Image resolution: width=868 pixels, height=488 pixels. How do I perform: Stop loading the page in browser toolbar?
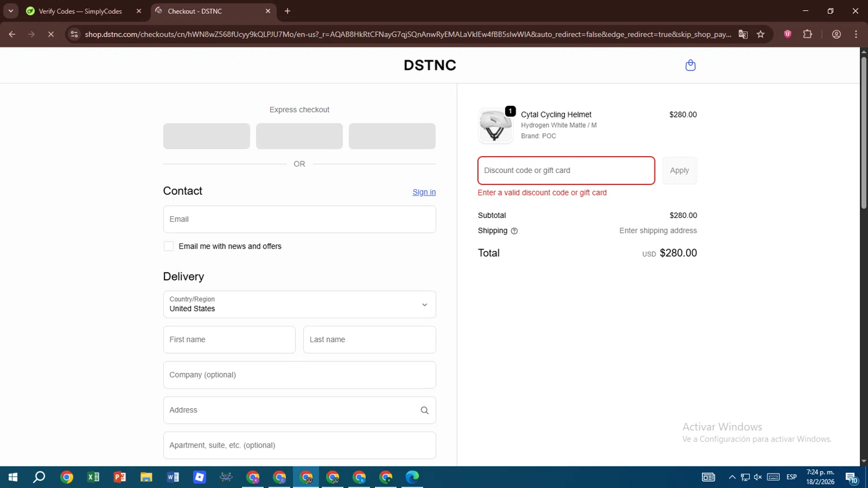(x=51, y=34)
